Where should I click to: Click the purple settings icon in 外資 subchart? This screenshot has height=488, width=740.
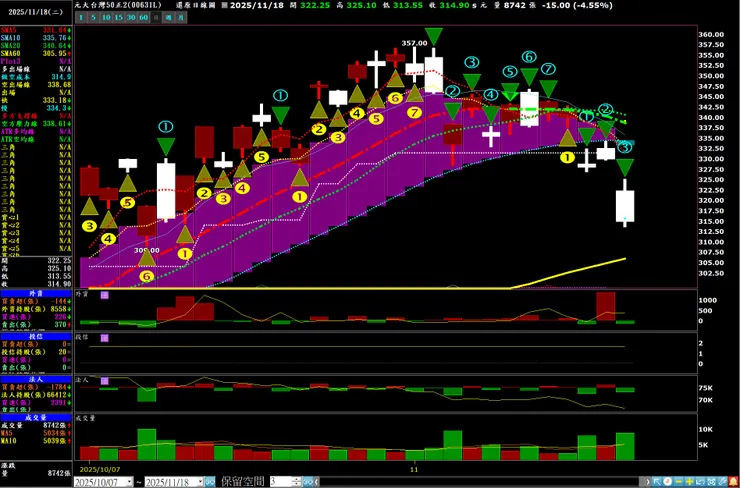(105, 295)
